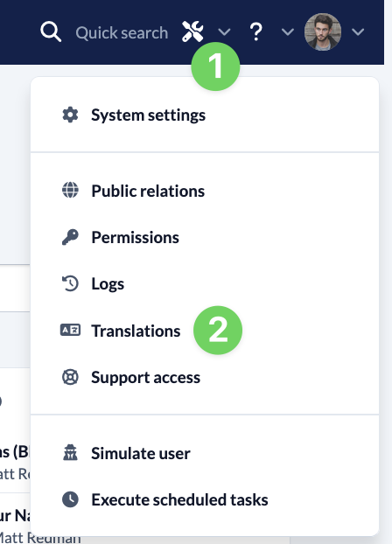The height and width of the screenshot is (544, 392).
Task: Open the dropdown arrow beside user avatar
Action: 358,31
